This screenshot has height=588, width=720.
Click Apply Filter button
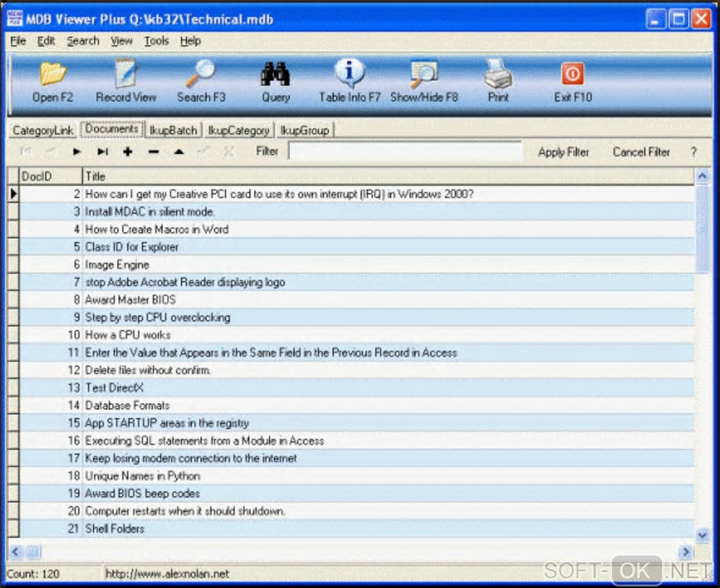tap(563, 152)
